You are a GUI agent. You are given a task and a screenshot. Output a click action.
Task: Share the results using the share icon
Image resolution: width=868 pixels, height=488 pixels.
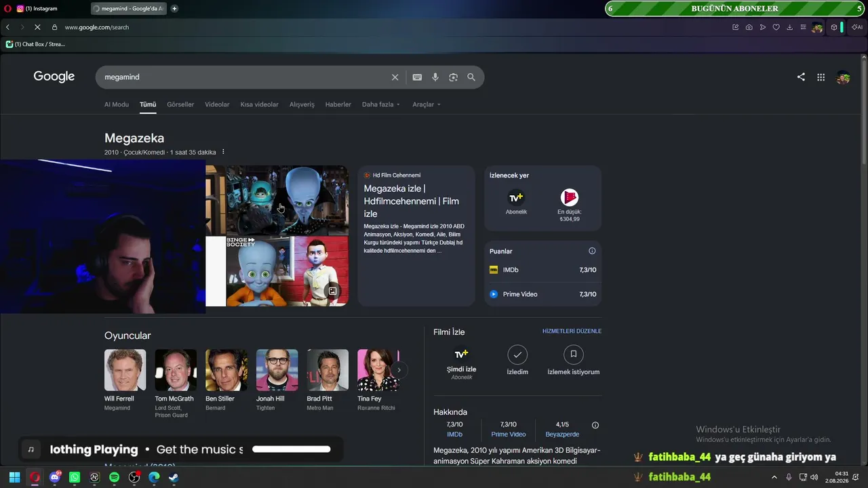[x=801, y=77]
